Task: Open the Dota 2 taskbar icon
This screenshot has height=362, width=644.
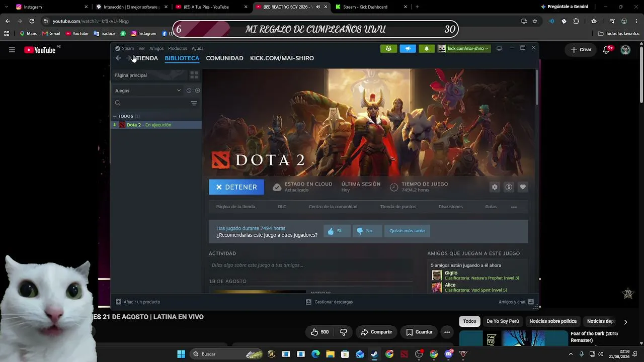Action: click(404, 354)
